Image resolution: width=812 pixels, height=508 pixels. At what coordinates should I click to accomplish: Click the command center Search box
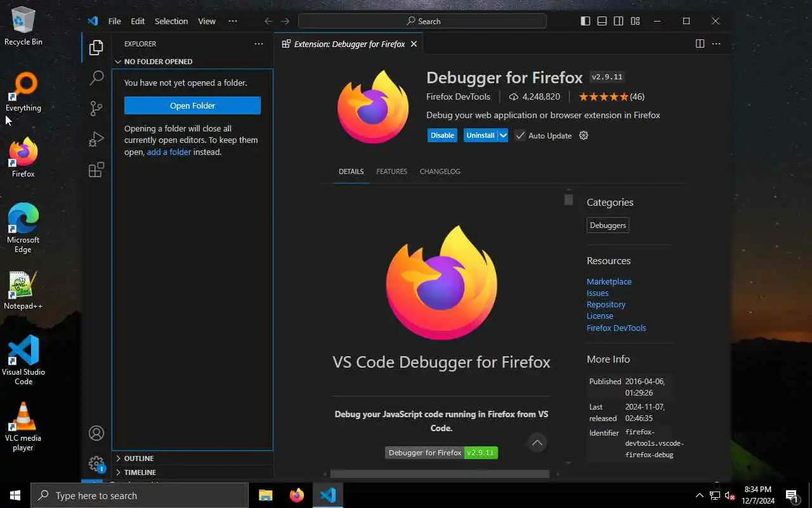[x=422, y=21]
